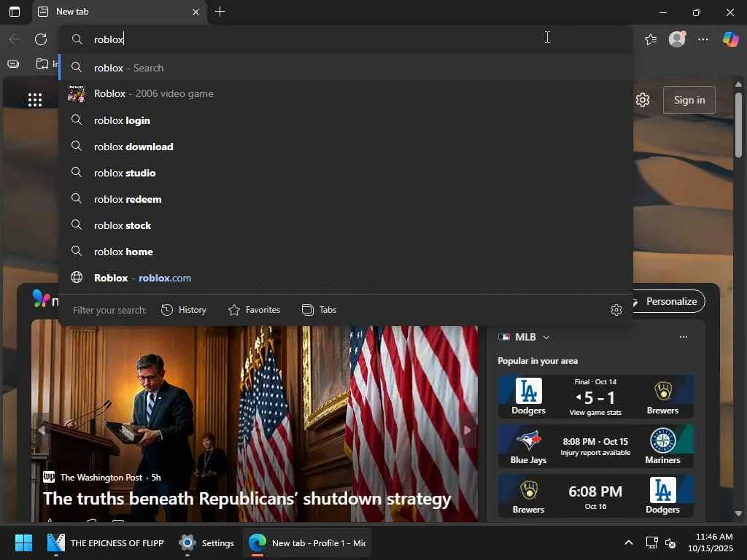This screenshot has width=747, height=560.
Task: Show hidden system tray icons chevron
Action: 629,542
